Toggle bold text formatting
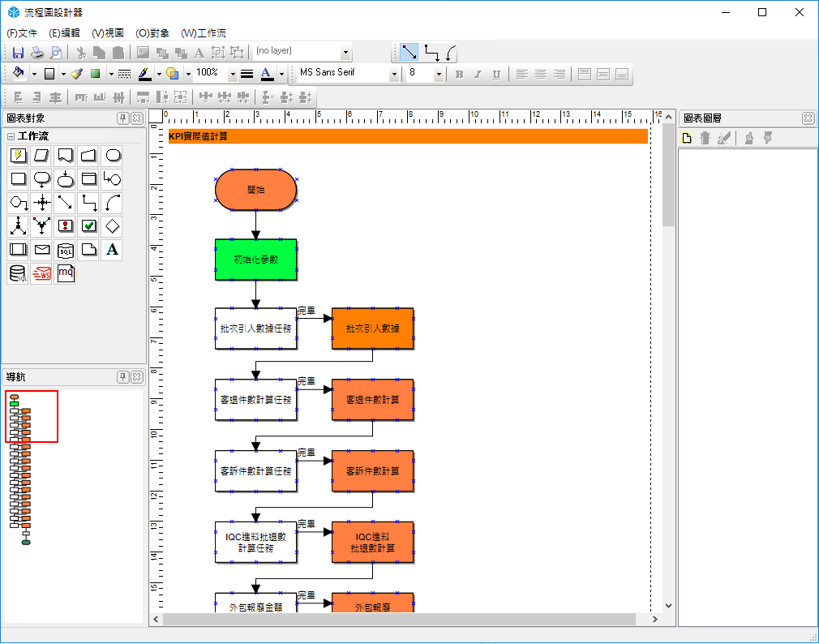Viewport: 819px width, 644px height. point(459,74)
